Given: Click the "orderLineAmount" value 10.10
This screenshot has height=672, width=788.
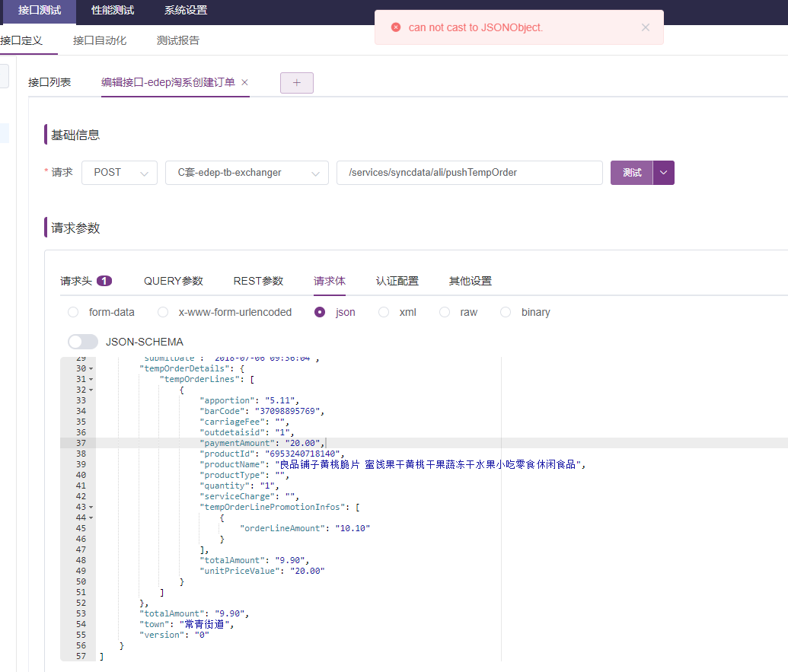Looking at the screenshot, I should click(353, 528).
